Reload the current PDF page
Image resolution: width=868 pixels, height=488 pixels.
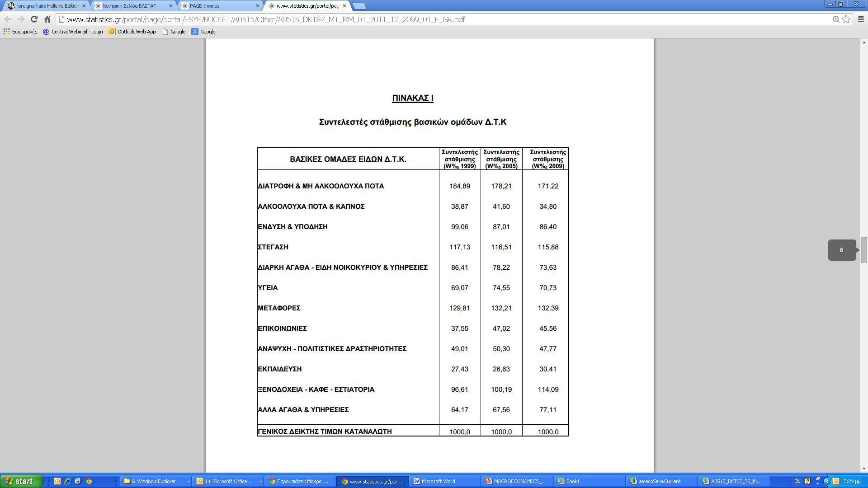pyautogui.click(x=34, y=19)
